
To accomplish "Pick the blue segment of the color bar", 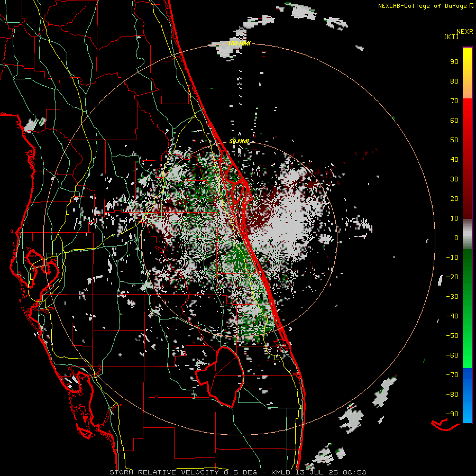I will click(x=467, y=396).
